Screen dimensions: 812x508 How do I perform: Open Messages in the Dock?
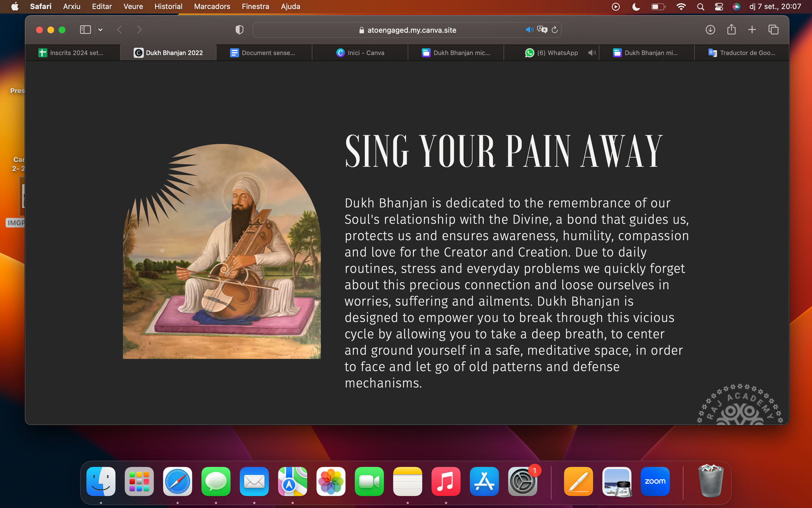tap(216, 482)
